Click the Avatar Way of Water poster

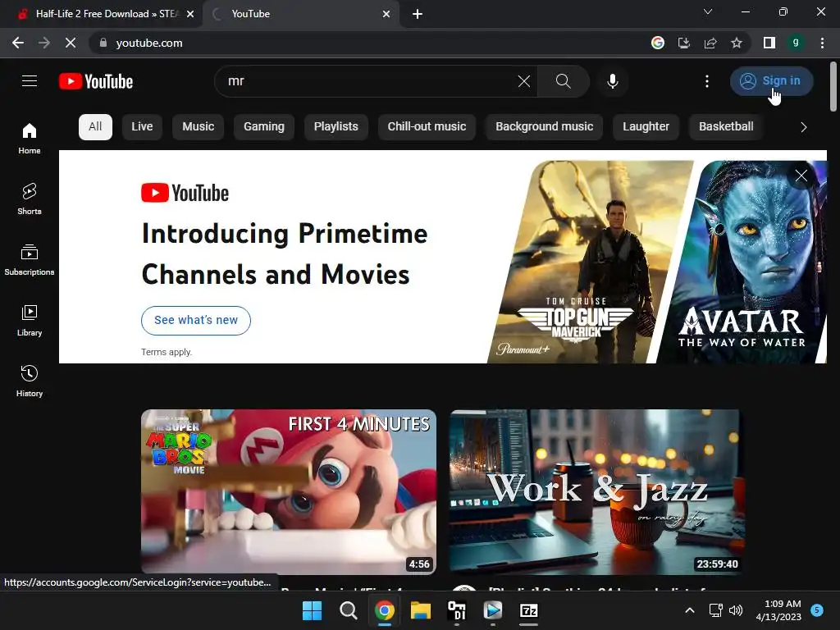click(x=742, y=262)
